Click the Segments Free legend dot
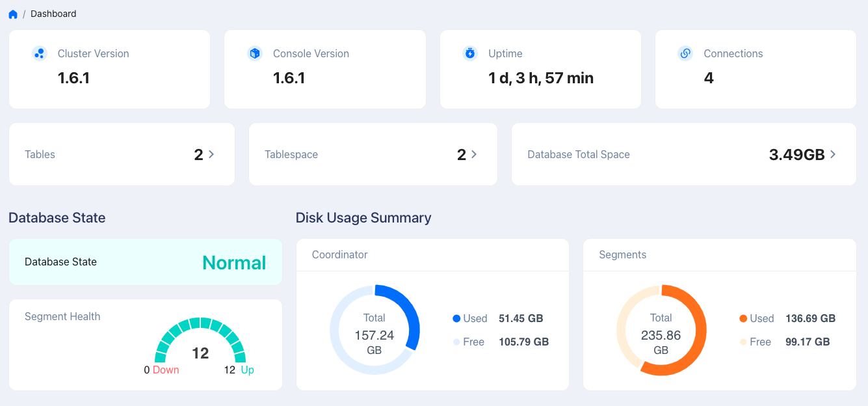Viewport: 868px width, 406px height. 743,342
